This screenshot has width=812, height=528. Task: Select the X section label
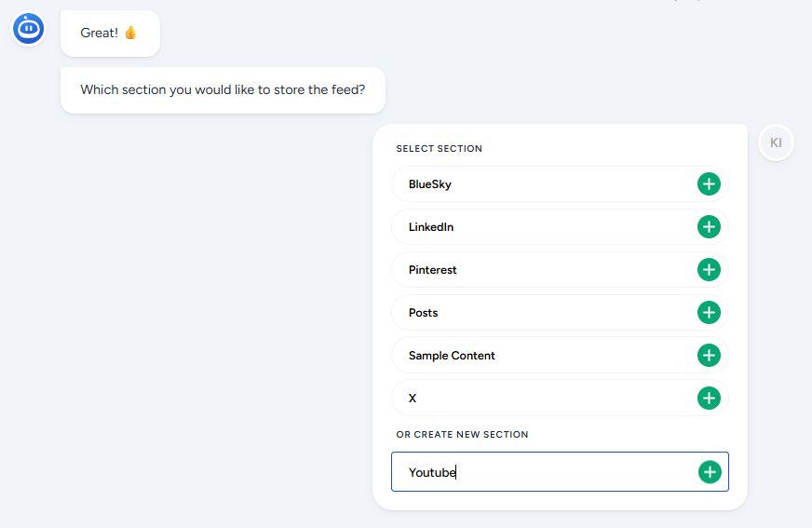pyautogui.click(x=413, y=399)
